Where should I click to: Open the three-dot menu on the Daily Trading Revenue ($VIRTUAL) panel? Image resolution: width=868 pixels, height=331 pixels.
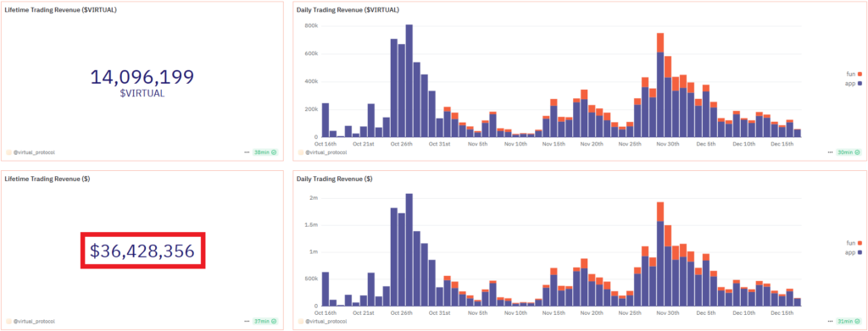coord(831,152)
